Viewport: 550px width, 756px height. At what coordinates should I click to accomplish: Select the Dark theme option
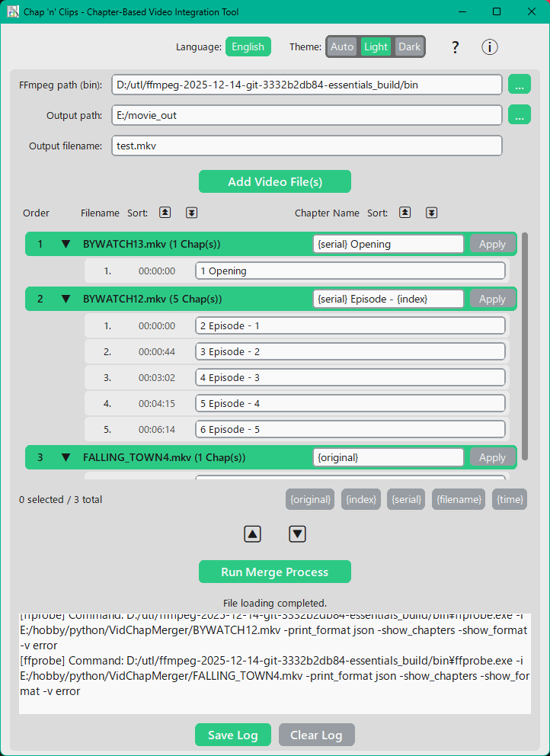pyautogui.click(x=409, y=46)
